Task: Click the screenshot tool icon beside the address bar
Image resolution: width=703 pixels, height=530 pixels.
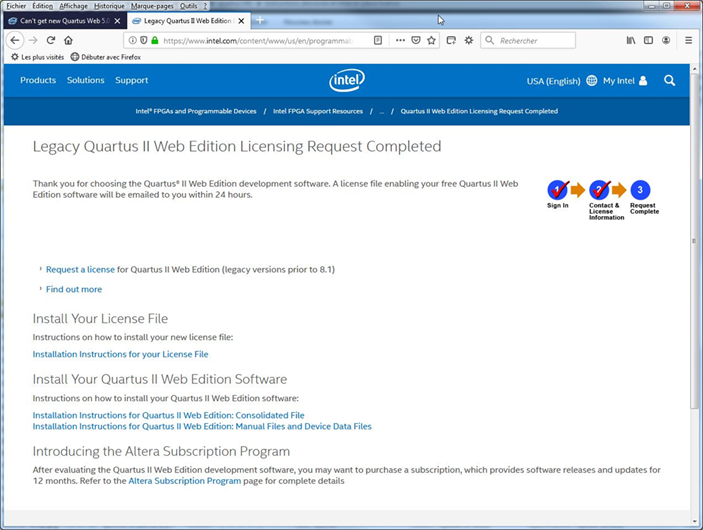Action: click(451, 40)
